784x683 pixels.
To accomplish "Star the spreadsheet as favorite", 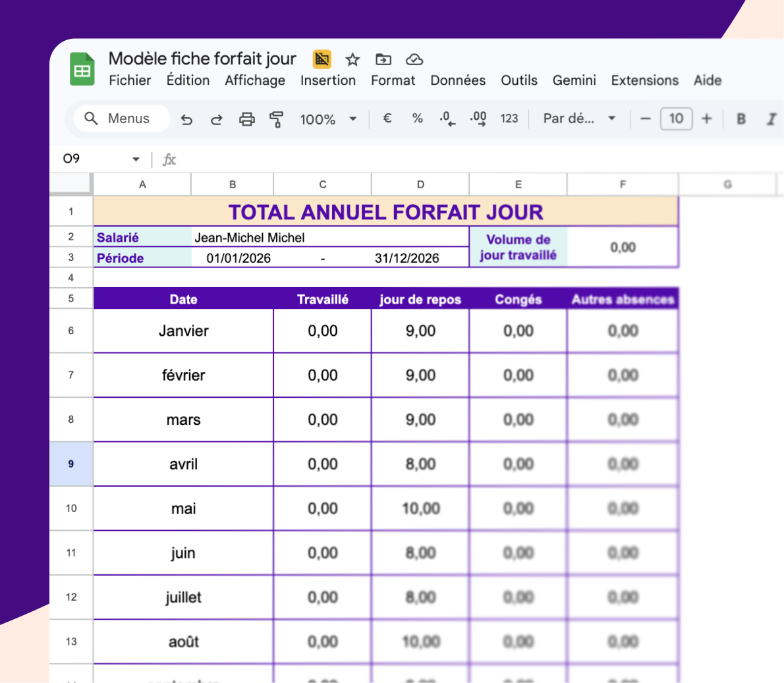I will coord(352,59).
